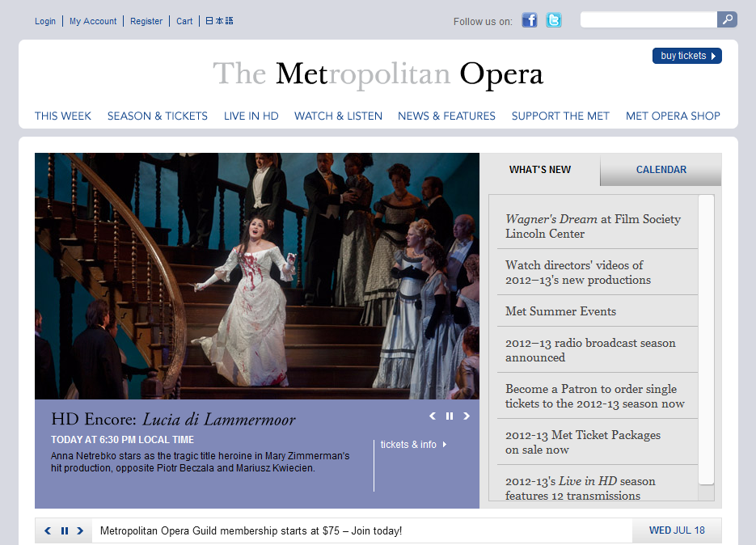The image size is (756, 545).
Task: Click Metropolitan Opera Guild membership ticker text
Action: pyautogui.click(x=251, y=530)
